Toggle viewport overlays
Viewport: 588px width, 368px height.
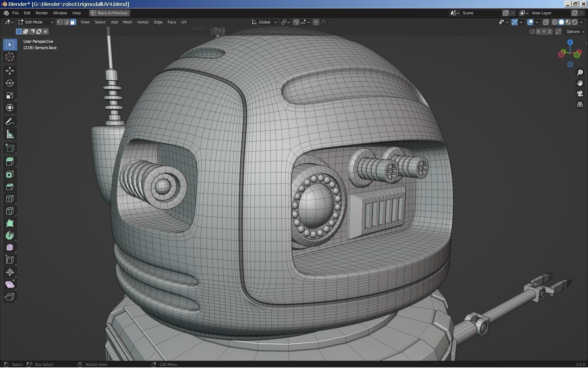click(530, 22)
